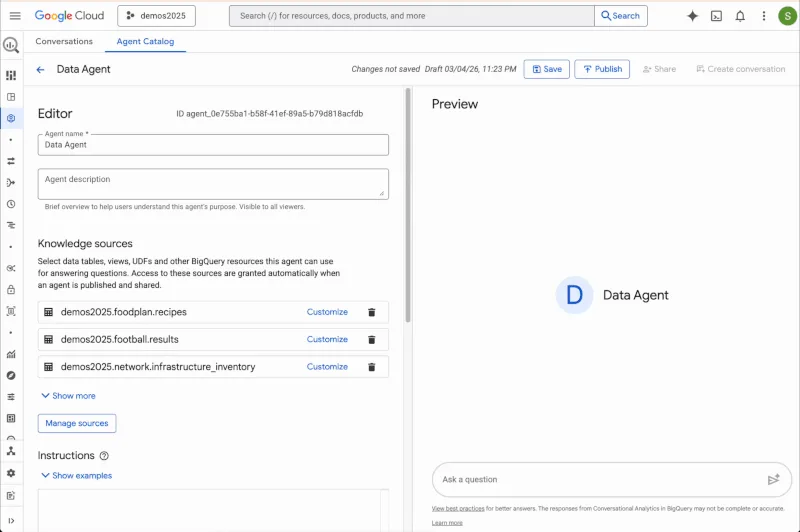Open the View best practices link
Screen dimensions: 800x532
point(458,509)
